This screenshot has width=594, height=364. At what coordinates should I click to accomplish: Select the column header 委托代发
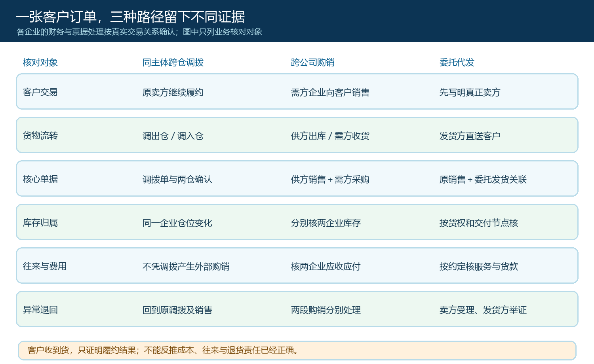[457, 62]
